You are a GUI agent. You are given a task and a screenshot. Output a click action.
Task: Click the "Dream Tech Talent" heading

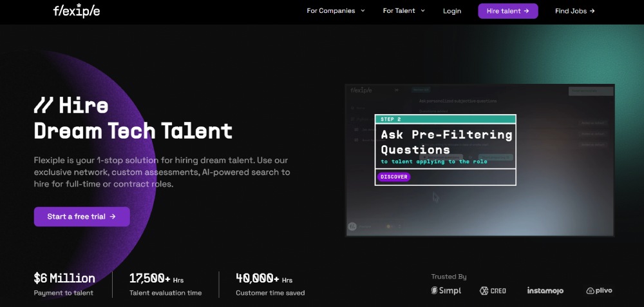(x=133, y=132)
